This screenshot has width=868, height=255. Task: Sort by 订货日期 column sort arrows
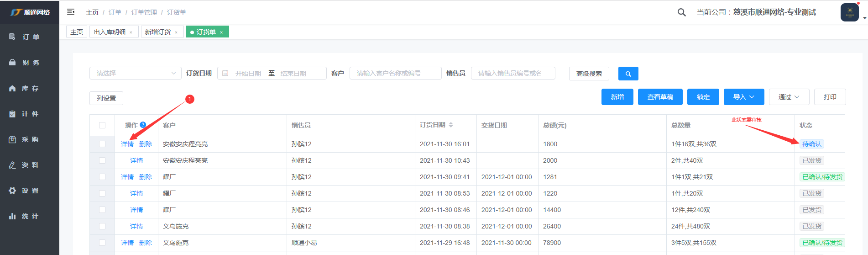tap(451, 125)
